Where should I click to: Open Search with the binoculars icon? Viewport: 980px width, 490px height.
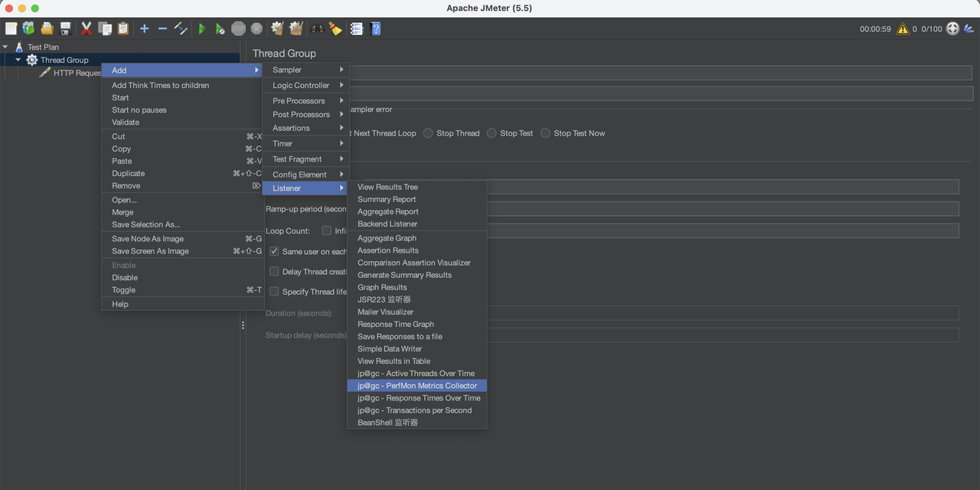pyautogui.click(x=318, y=28)
